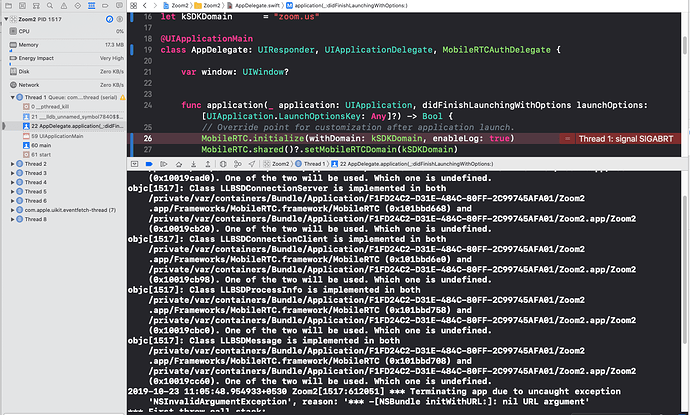
Task: Click the Thread 1 warning triangle badge
Action: (x=122, y=97)
